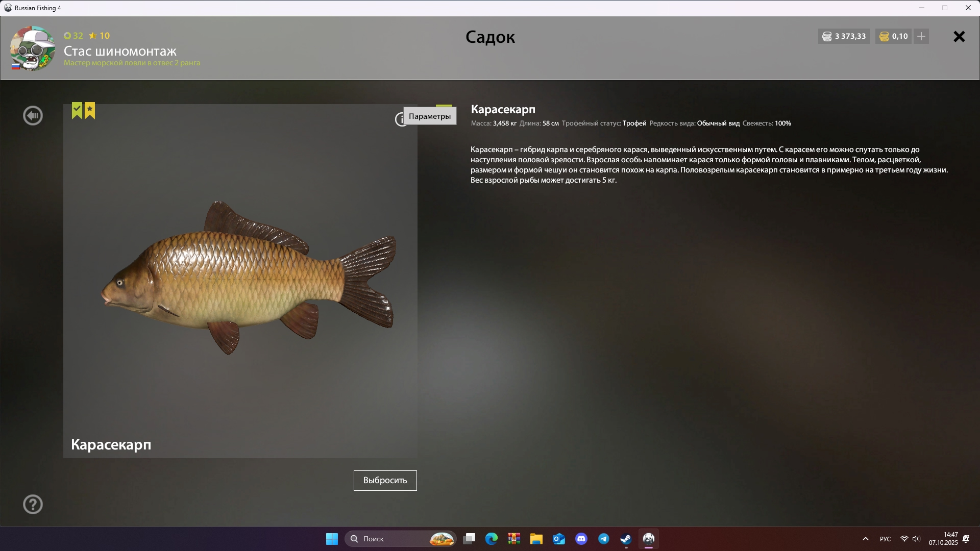Click the Карасекарп fish image
Screen dimensions: 980x551
pos(248,278)
